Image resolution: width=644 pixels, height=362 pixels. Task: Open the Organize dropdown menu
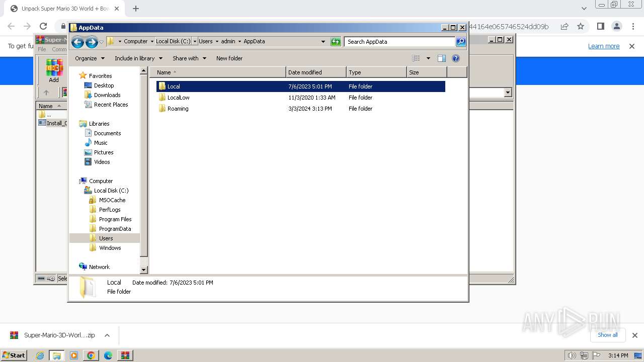90,58
